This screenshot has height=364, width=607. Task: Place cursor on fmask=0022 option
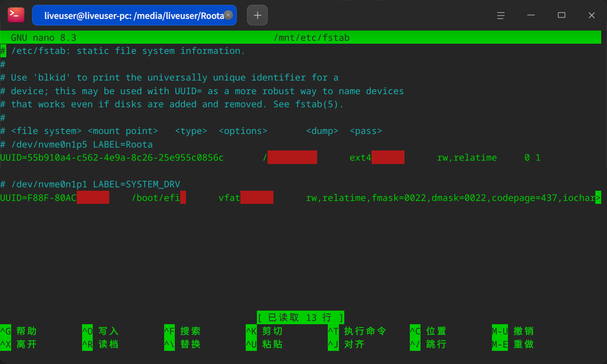(398, 198)
